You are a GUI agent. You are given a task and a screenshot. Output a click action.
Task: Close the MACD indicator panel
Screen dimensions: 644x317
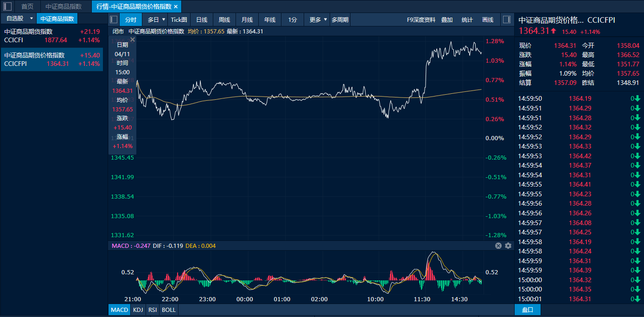(498, 246)
